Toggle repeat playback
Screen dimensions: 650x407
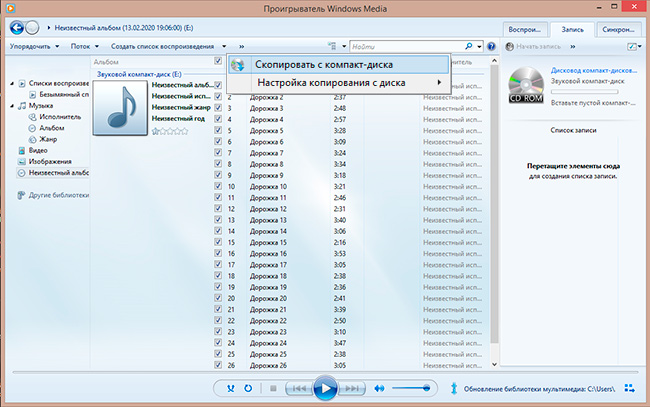(248, 388)
